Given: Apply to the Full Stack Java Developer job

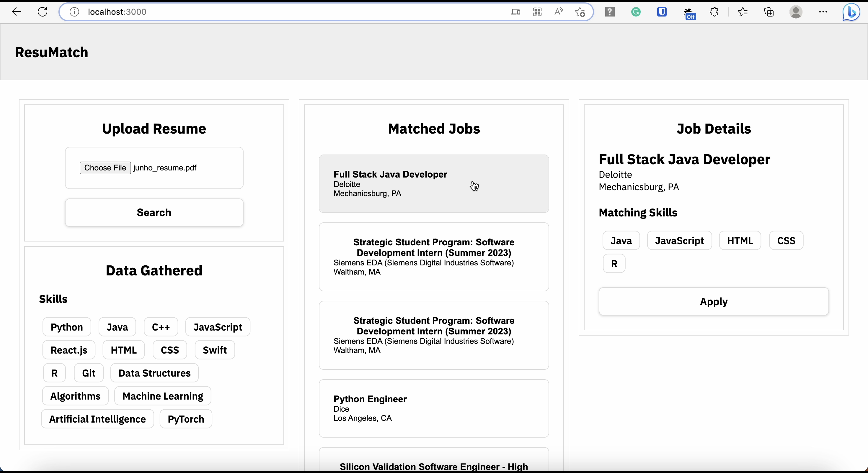Looking at the screenshot, I should [713, 301].
